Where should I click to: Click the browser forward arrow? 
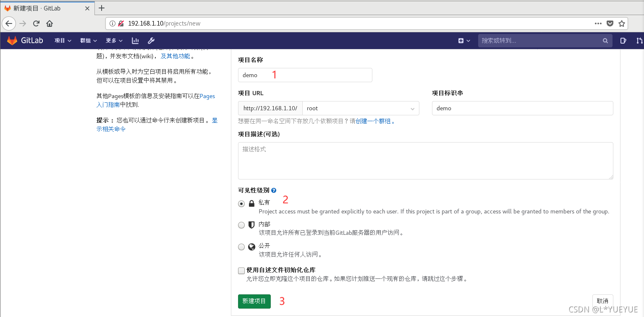[23, 23]
